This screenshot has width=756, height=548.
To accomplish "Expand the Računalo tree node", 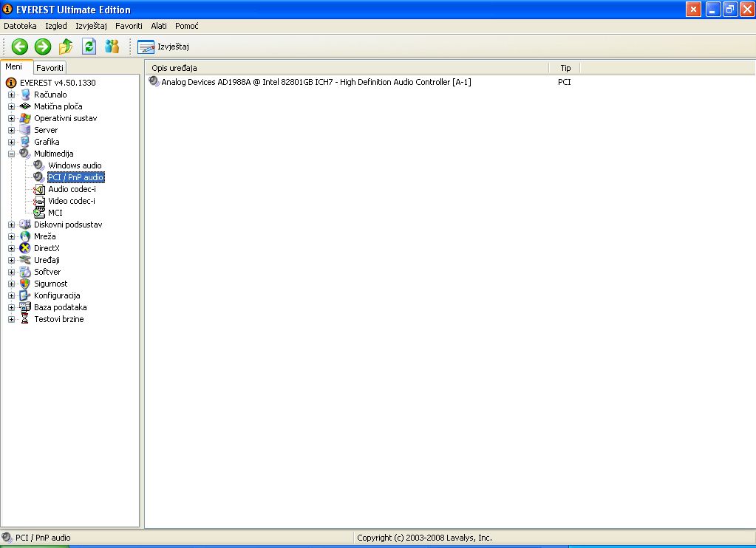I will point(12,95).
